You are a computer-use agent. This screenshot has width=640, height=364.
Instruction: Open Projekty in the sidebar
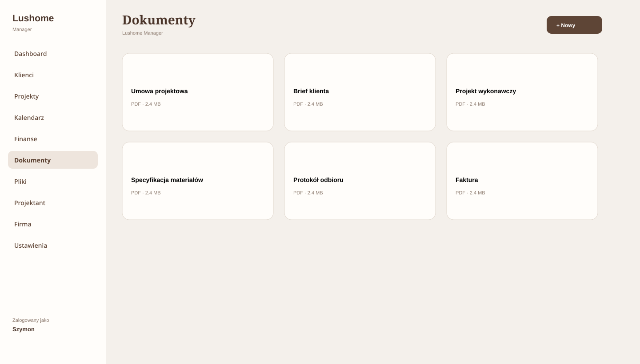click(53, 96)
